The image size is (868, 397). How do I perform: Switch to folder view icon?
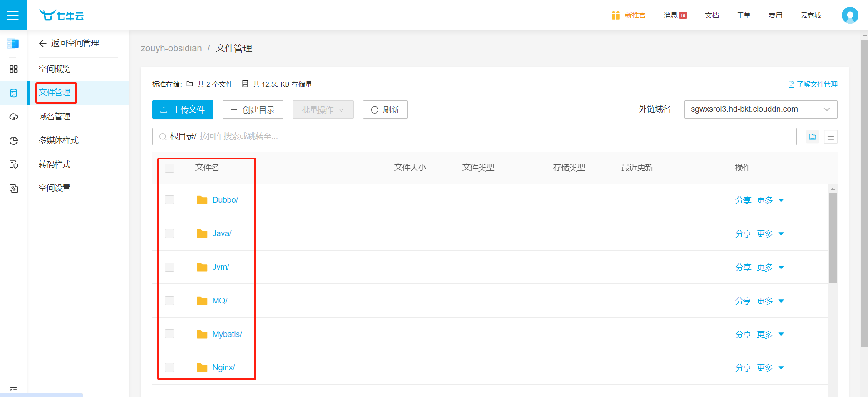click(813, 137)
